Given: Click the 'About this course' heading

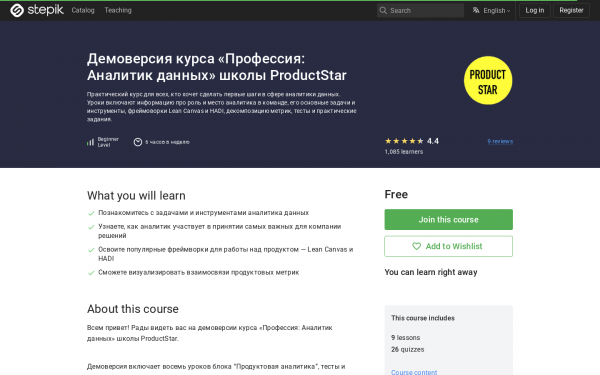Looking at the screenshot, I should pos(133,309).
